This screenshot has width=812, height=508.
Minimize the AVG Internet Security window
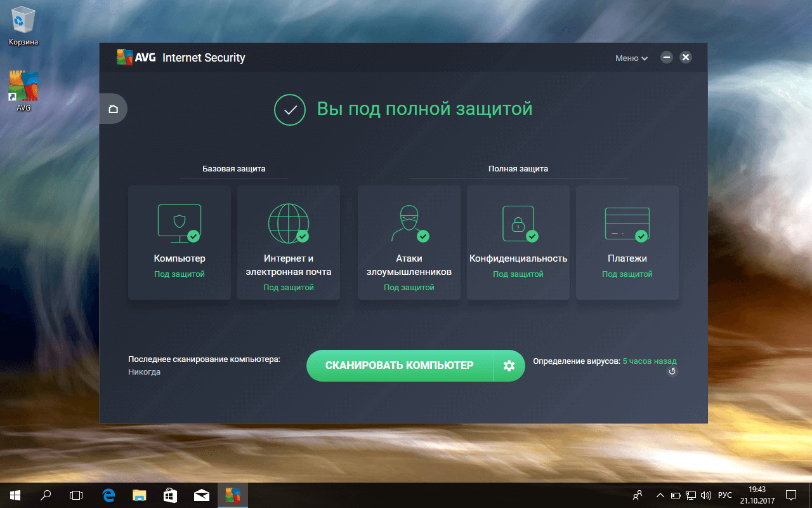(x=666, y=57)
